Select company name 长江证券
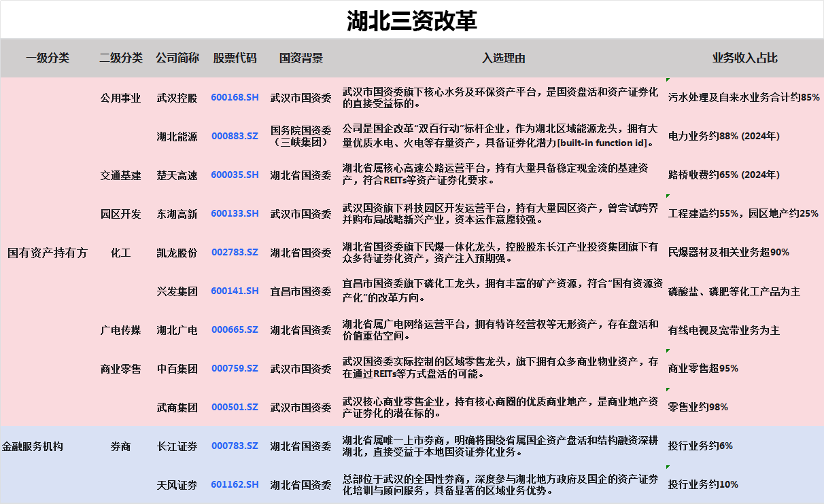This screenshot has width=824, height=504. pyautogui.click(x=177, y=446)
